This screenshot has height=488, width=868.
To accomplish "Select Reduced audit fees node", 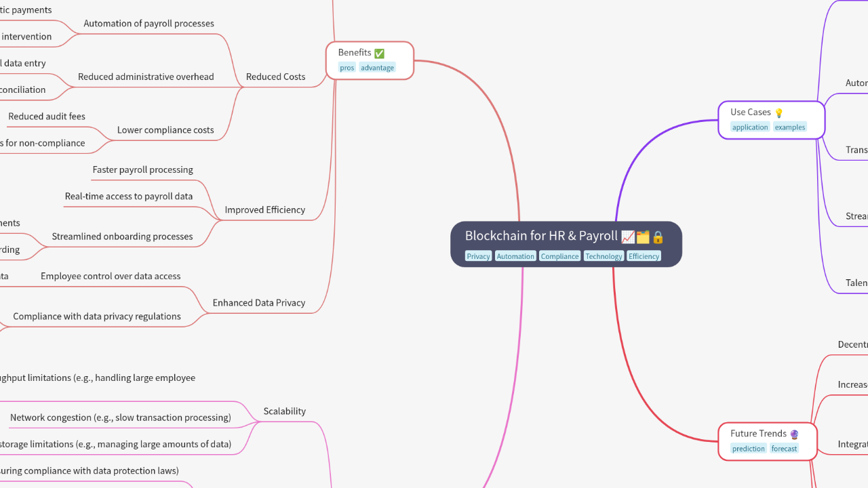I will click(47, 117).
